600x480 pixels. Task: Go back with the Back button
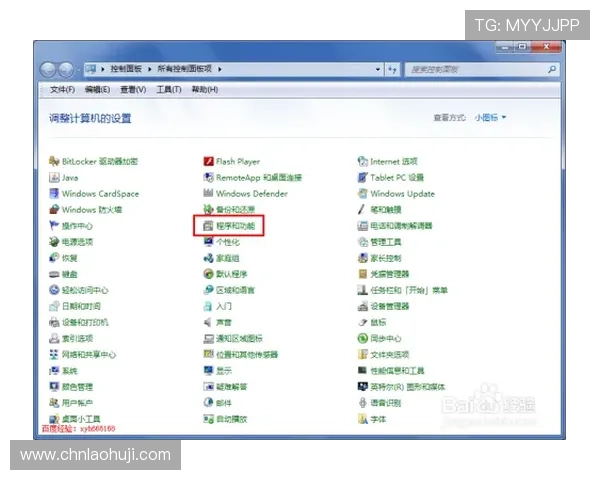(x=48, y=69)
